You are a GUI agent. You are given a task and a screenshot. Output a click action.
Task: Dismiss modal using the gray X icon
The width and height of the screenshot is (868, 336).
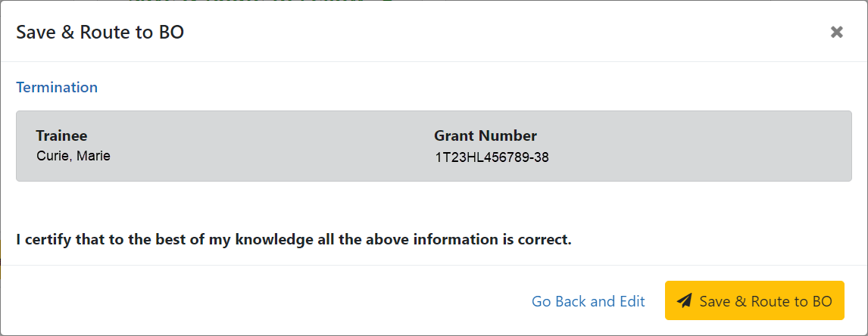[836, 32]
